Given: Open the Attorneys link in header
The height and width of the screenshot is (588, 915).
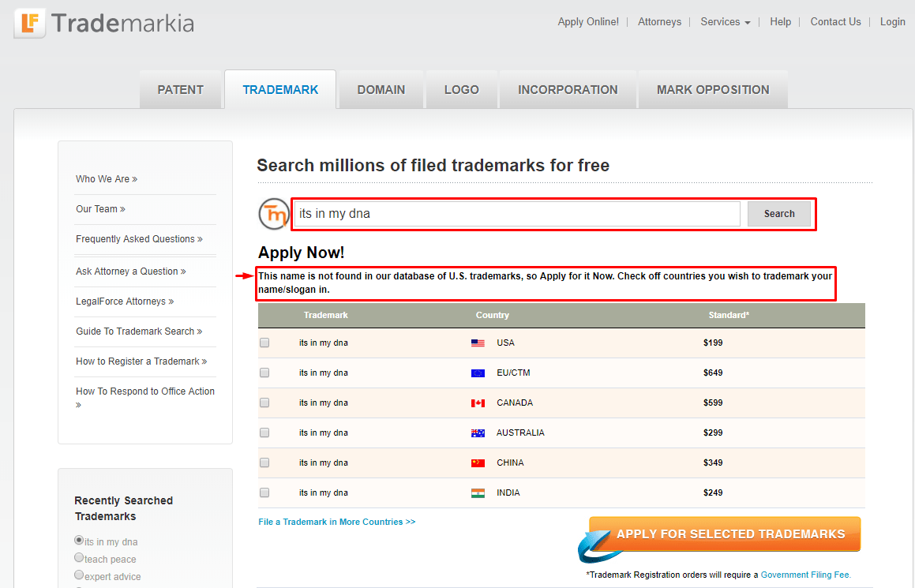Looking at the screenshot, I should [x=659, y=21].
